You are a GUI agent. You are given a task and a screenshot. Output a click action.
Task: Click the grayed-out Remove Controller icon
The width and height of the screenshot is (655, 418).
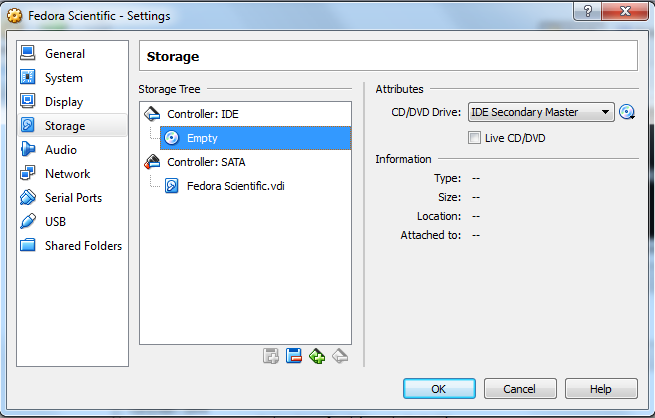340,355
